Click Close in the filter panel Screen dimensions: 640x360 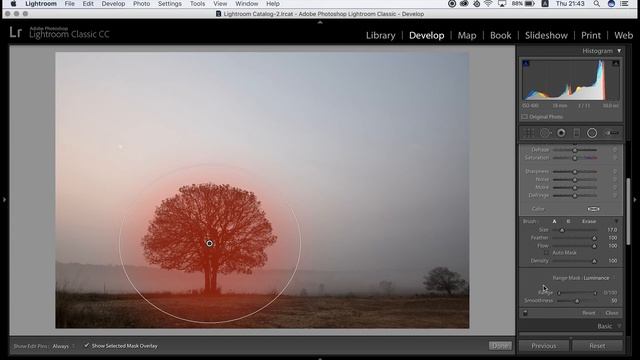tap(611, 313)
